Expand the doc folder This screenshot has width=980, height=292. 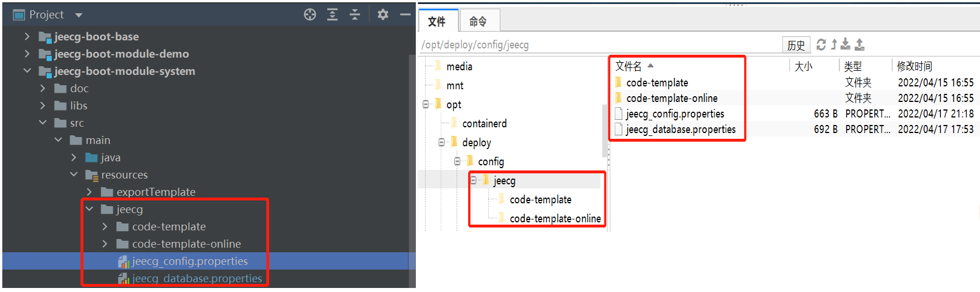pyautogui.click(x=43, y=88)
